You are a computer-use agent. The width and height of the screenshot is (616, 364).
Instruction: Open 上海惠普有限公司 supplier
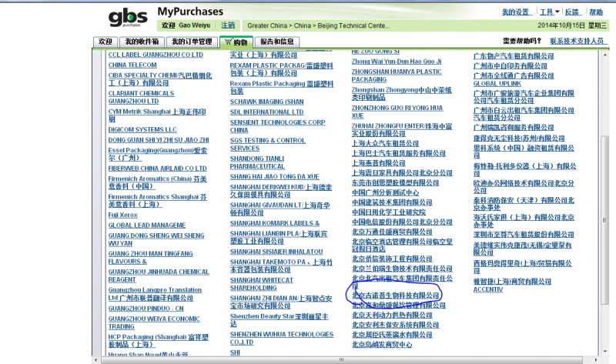pos(378,163)
